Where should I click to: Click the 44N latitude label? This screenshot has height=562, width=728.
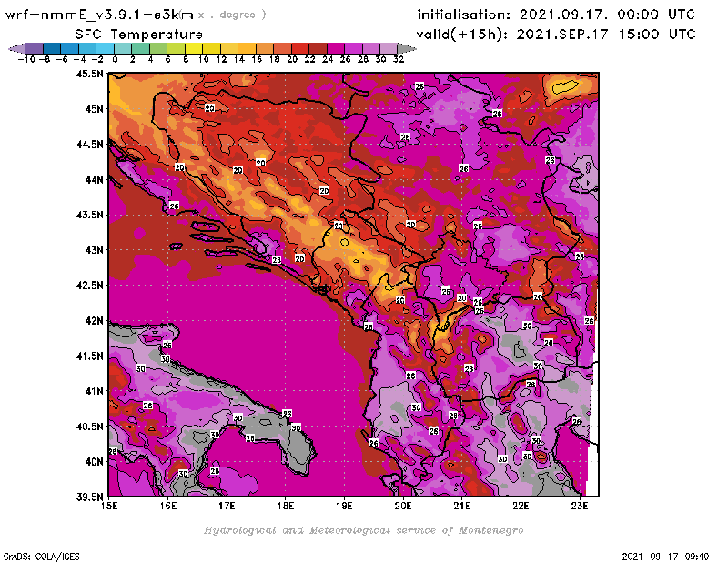(x=94, y=179)
